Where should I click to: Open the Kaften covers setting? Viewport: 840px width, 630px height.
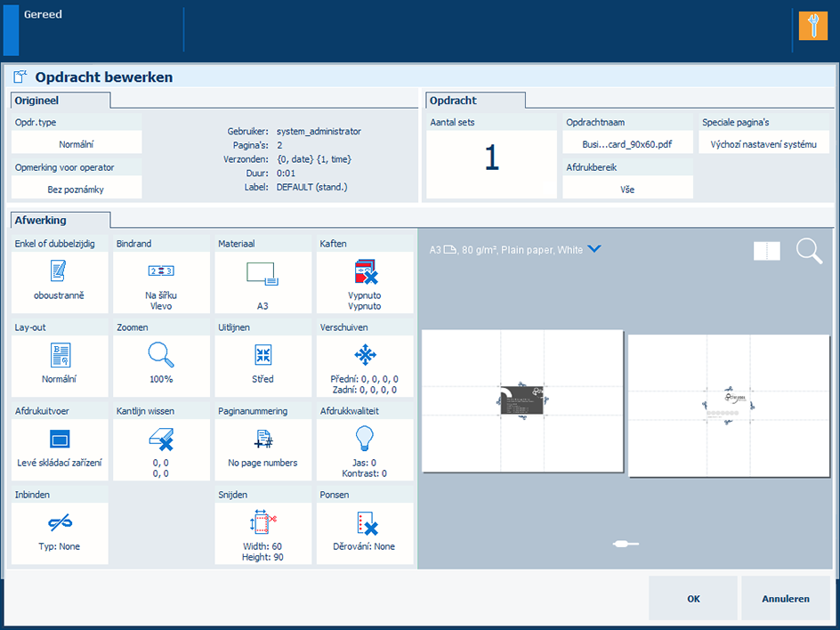click(365, 281)
